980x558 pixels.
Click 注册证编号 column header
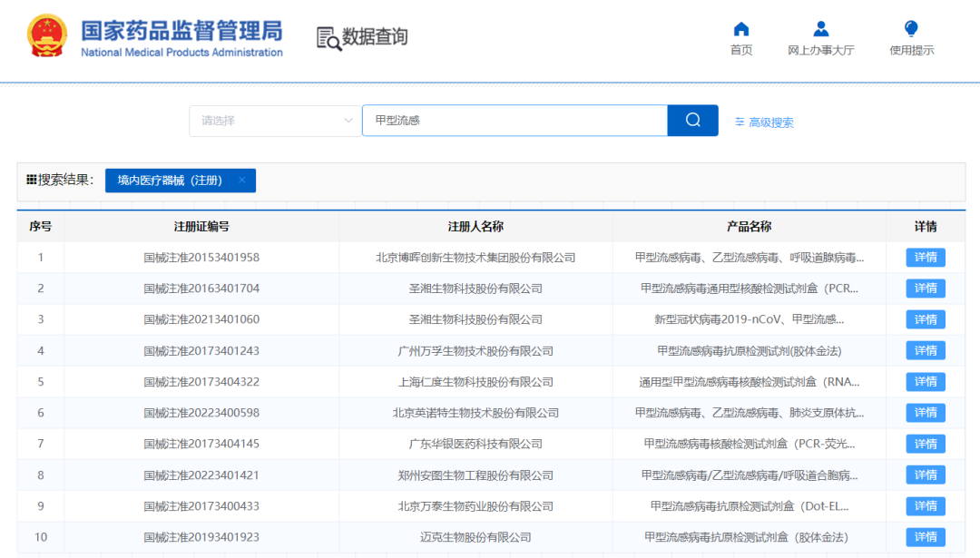coord(201,227)
